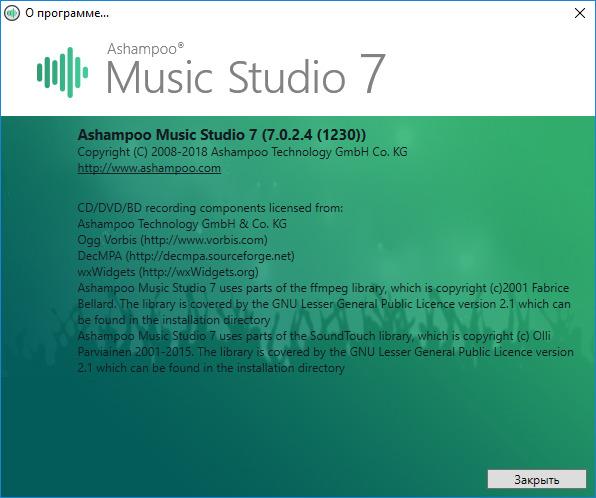596x498 pixels.
Task: Close the О программе dialog with X
Action: pyautogui.click(x=580, y=13)
